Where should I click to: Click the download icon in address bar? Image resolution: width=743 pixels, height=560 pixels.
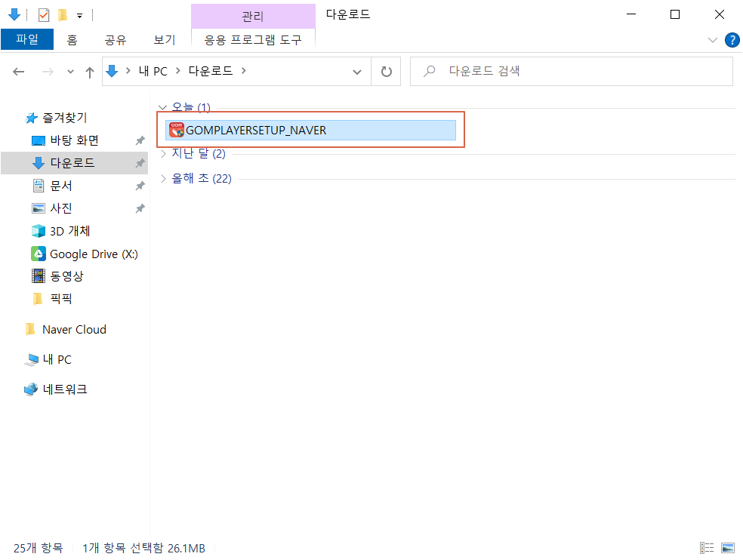(x=112, y=71)
